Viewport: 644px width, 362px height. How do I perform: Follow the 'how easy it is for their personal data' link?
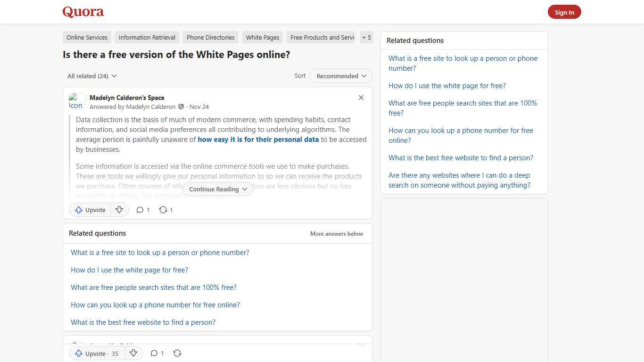tap(258, 139)
